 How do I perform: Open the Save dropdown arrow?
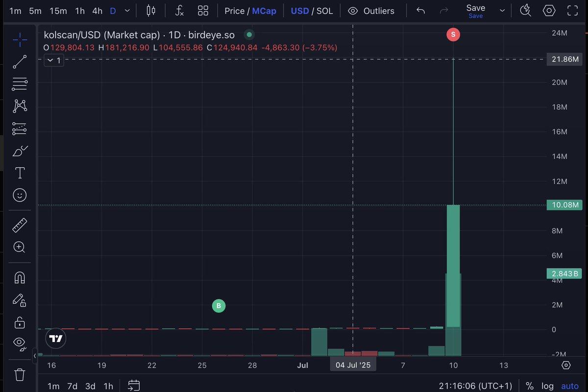(502, 11)
